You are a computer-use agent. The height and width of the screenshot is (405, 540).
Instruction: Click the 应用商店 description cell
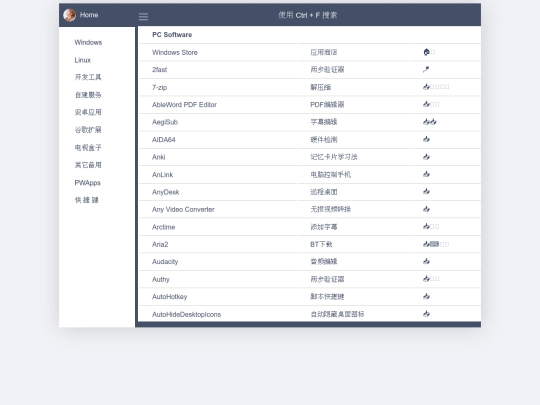coord(324,52)
